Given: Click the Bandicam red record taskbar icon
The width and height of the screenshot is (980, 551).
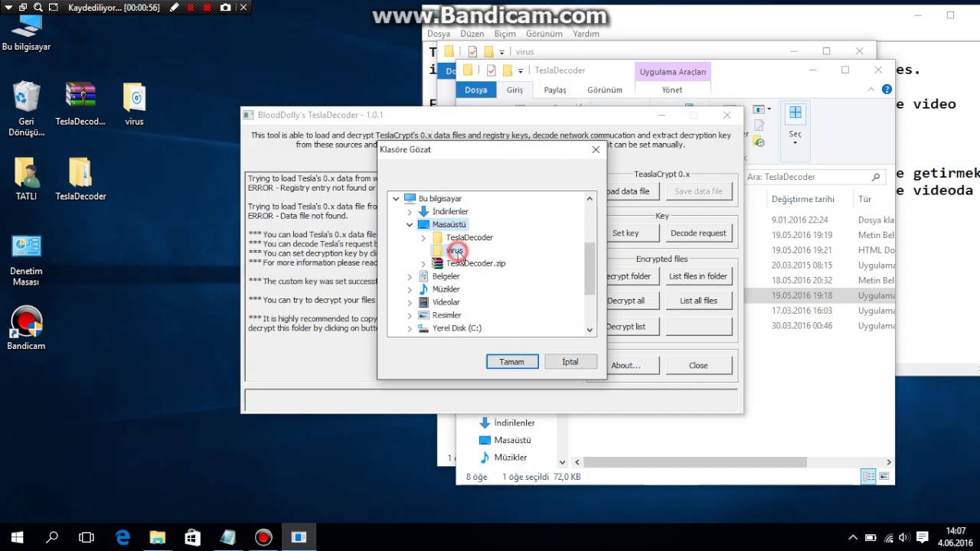Looking at the screenshot, I should (263, 536).
